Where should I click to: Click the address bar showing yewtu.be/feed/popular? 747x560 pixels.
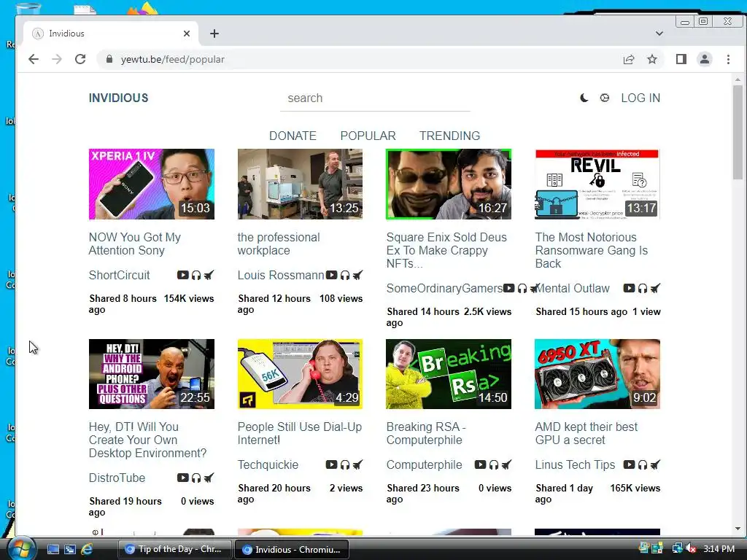357,59
